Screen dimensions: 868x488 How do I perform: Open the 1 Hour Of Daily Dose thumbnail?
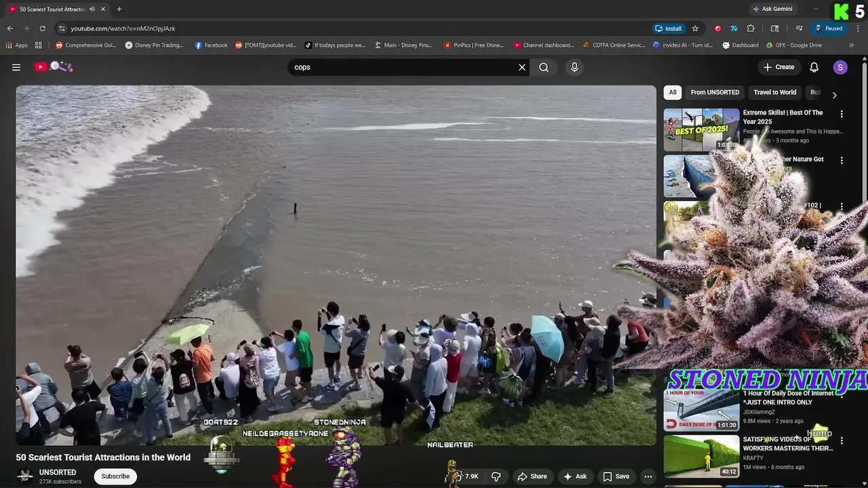coord(701,409)
